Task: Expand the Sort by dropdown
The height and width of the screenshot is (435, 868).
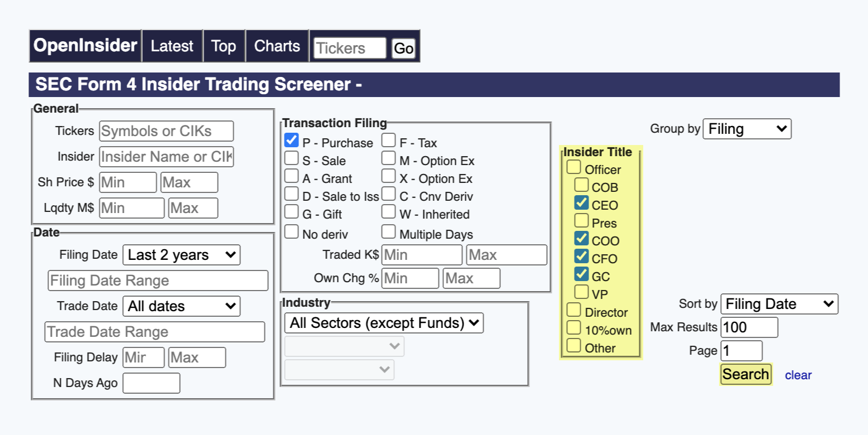Action: (779, 304)
